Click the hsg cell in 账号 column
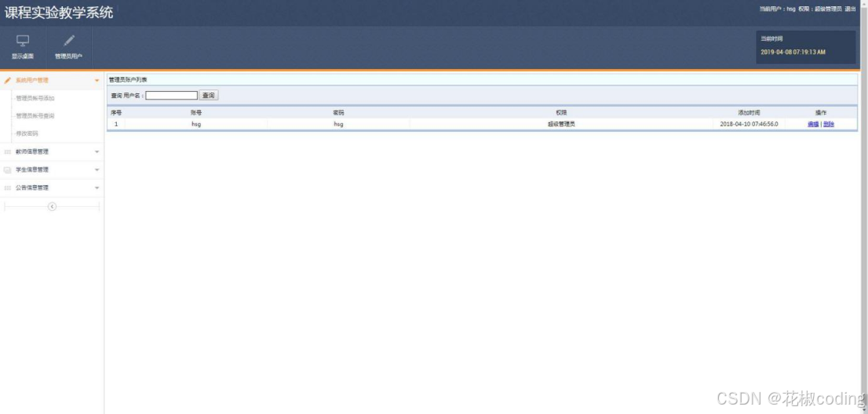The width and height of the screenshot is (868, 414). [x=196, y=125]
